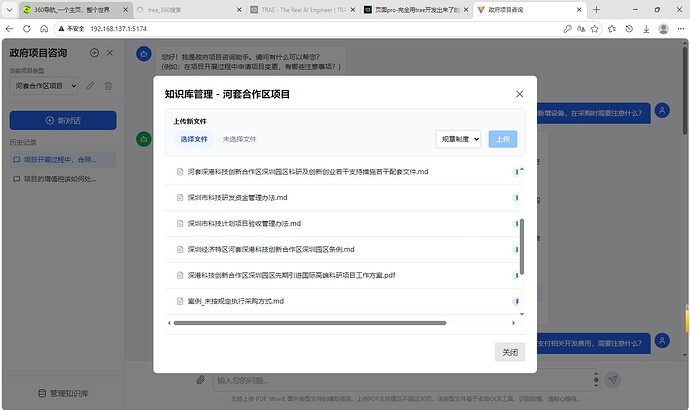Click the pencil edit project icon
The image size is (690, 410).
pyautogui.click(x=90, y=86)
